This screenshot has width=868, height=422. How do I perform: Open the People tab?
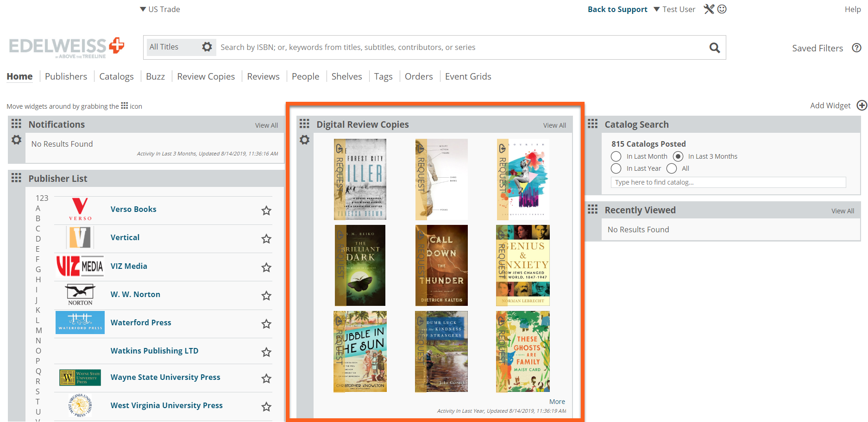305,76
